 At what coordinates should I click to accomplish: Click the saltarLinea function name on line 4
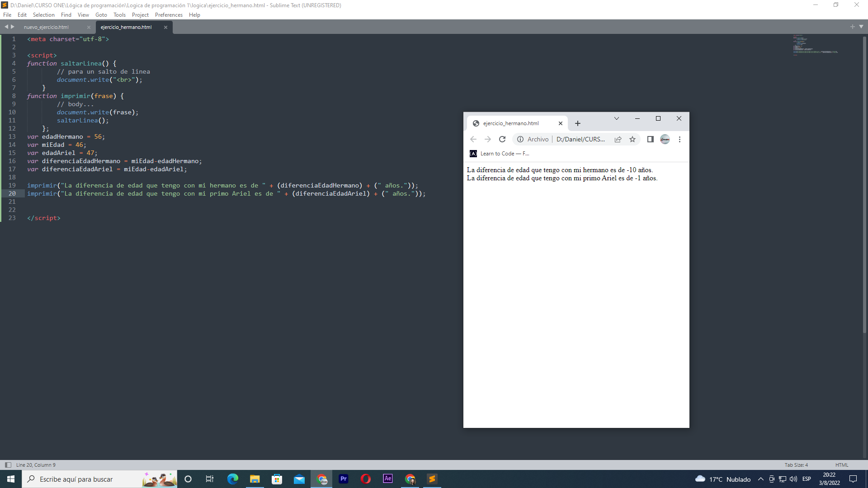81,63
